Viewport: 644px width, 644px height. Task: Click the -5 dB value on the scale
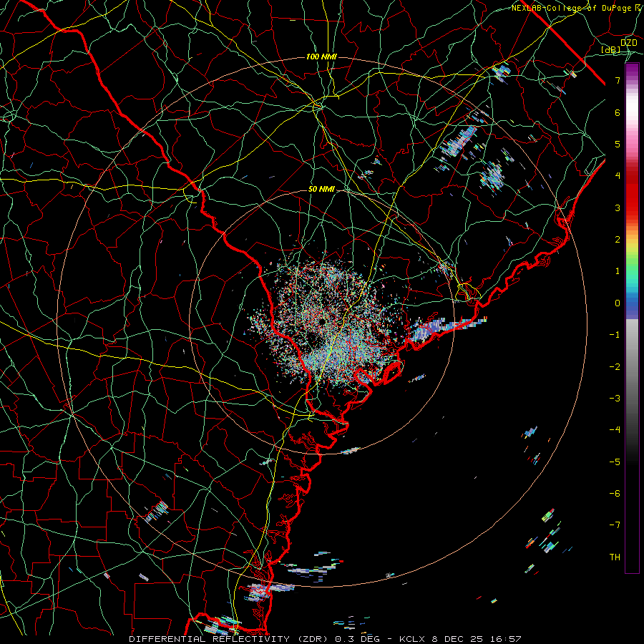615,462
